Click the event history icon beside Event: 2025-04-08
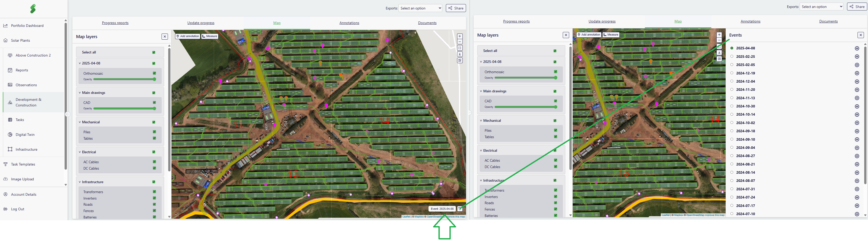This screenshot has height=242, width=868. click(x=460, y=209)
